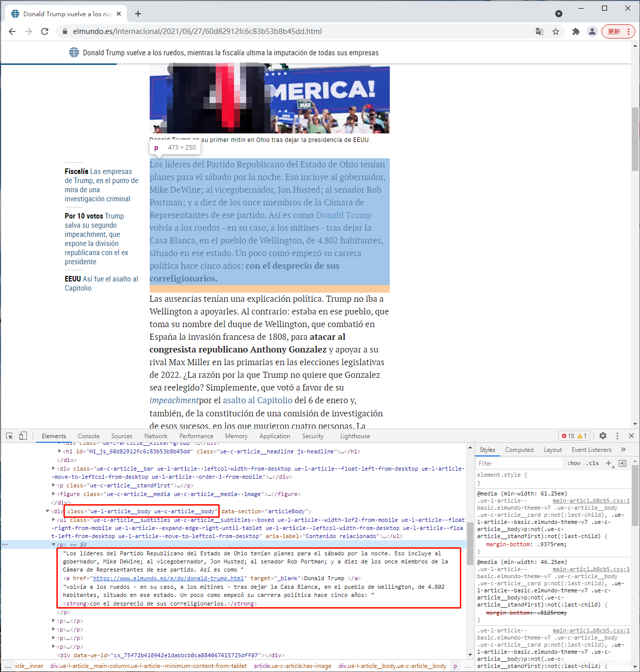Switch to the Console tab
Screen dimensions: 640x672
(89, 436)
